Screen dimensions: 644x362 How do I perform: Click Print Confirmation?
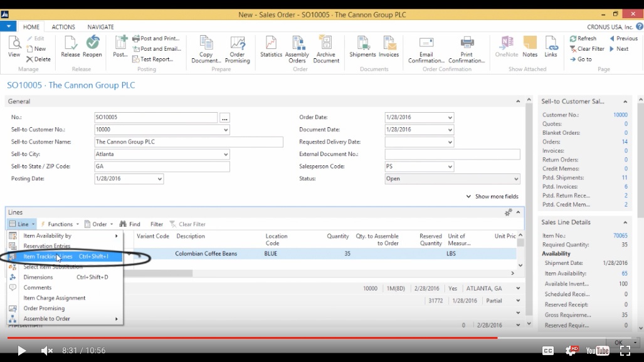point(467,49)
